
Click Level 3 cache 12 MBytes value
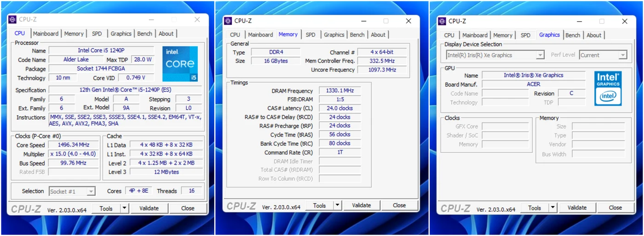point(167,172)
